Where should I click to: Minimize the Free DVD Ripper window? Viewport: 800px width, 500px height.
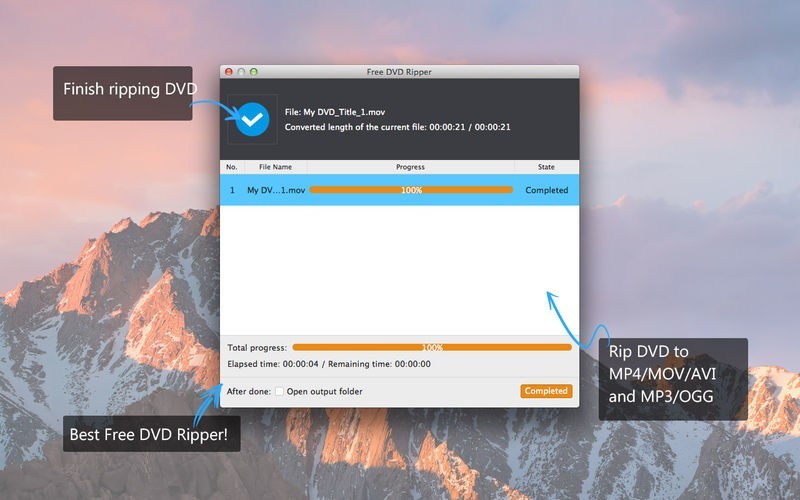241,72
